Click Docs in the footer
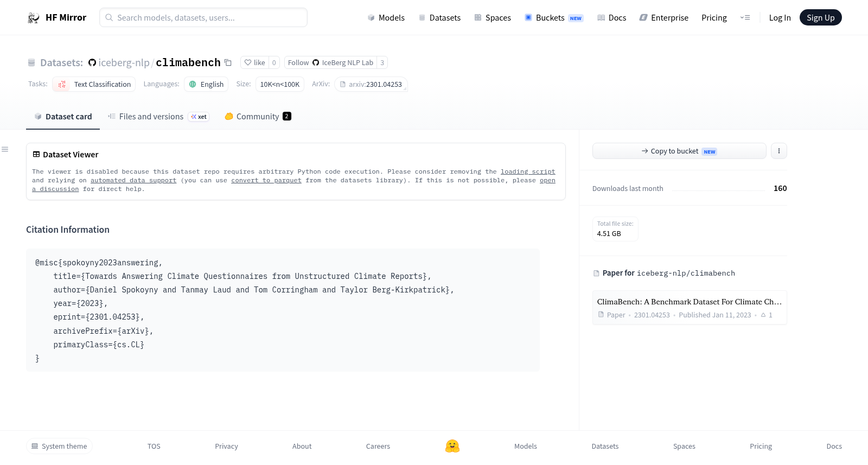The image size is (868, 465). tap(834, 446)
